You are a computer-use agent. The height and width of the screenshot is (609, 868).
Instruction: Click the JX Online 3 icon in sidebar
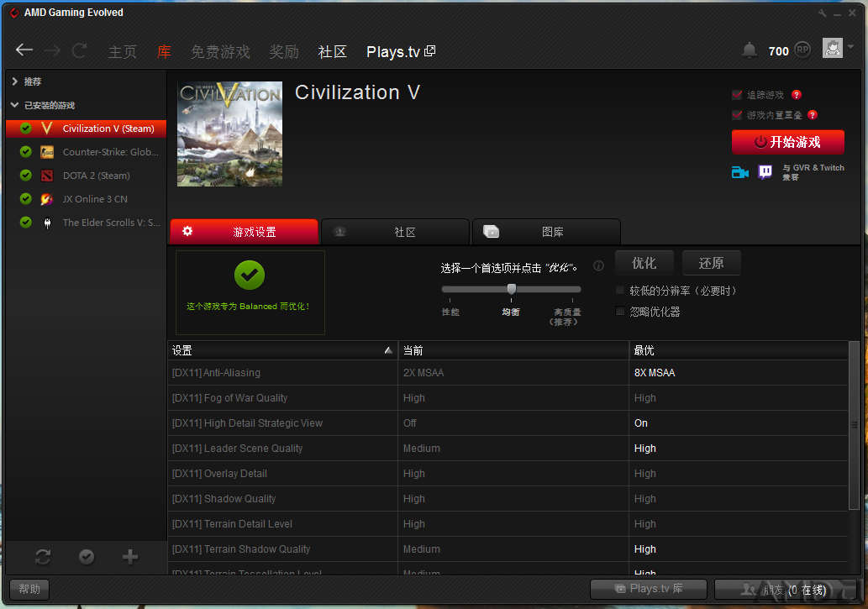tap(47, 199)
